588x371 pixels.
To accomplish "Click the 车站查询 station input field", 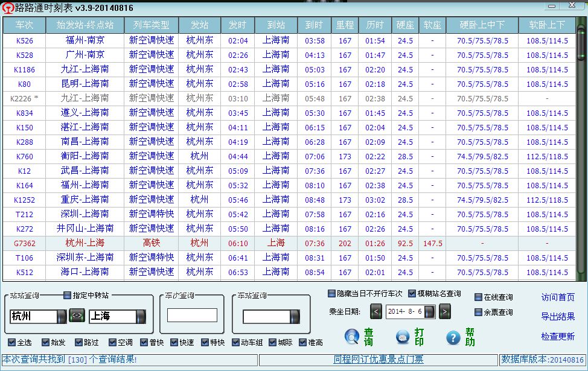I will (x=267, y=317).
